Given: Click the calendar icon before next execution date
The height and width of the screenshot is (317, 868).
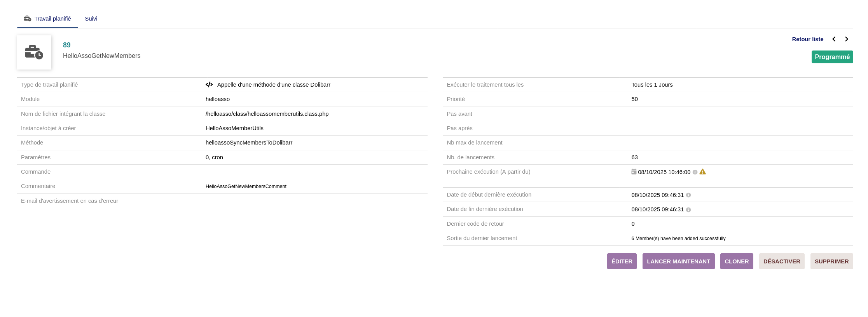Looking at the screenshot, I should pyautogui.click(x=634, y=172).
